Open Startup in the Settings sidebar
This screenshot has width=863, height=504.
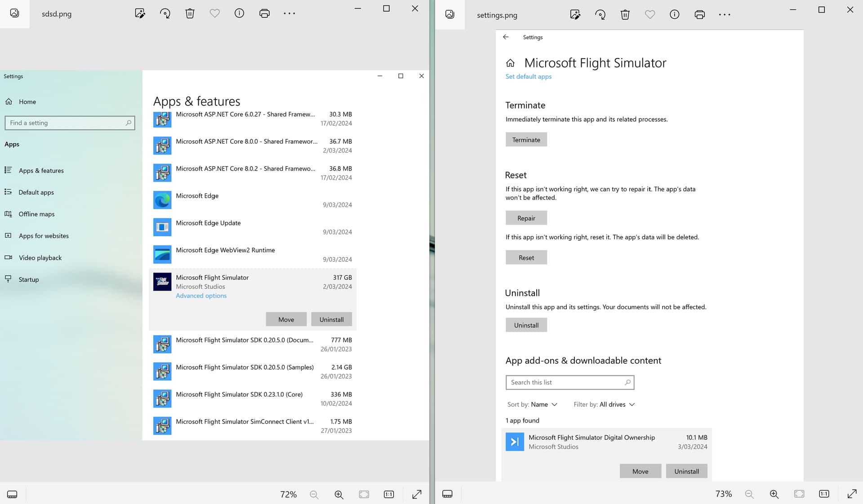(x=28, y=279)
